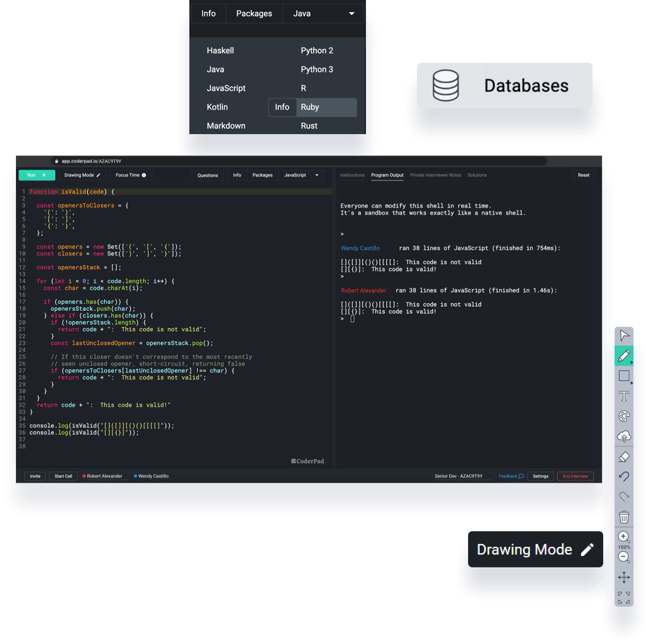Switch to the Private Interviewer Notes tab

pyautogui.click(x=436, y=175)
